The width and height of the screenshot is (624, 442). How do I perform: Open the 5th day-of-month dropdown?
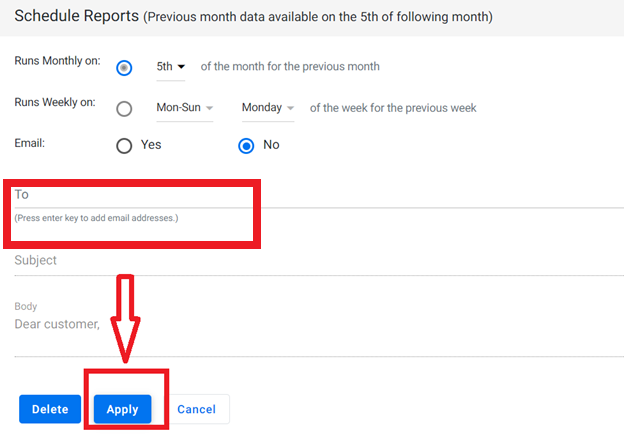[171, 67]
